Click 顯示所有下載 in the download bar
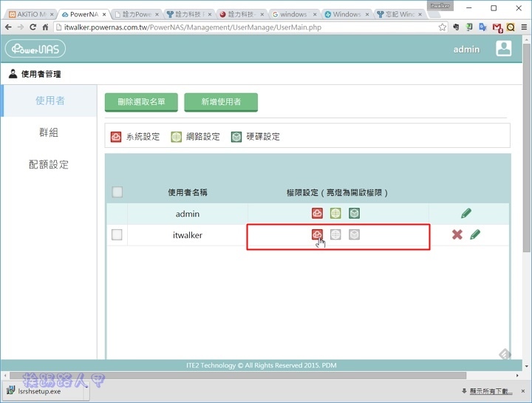 (x=494, y=390)
